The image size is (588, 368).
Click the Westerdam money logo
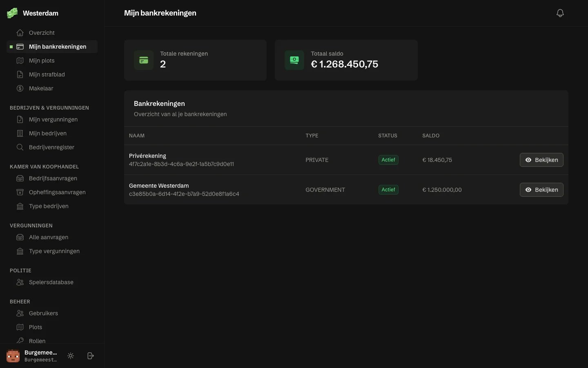click(12, 13)
